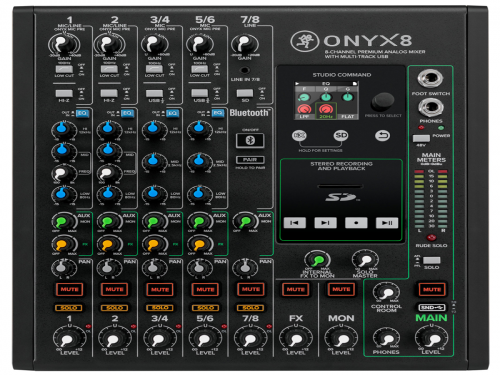Click the channel 1 GAIN knob
500x375 pixels.
coord(64,44)
